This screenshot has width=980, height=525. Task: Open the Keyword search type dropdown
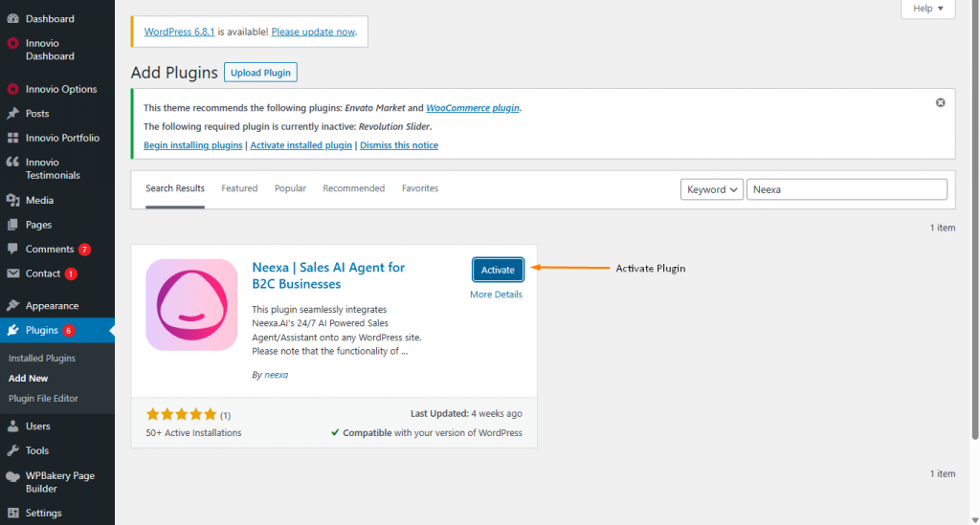click(712, 189)
